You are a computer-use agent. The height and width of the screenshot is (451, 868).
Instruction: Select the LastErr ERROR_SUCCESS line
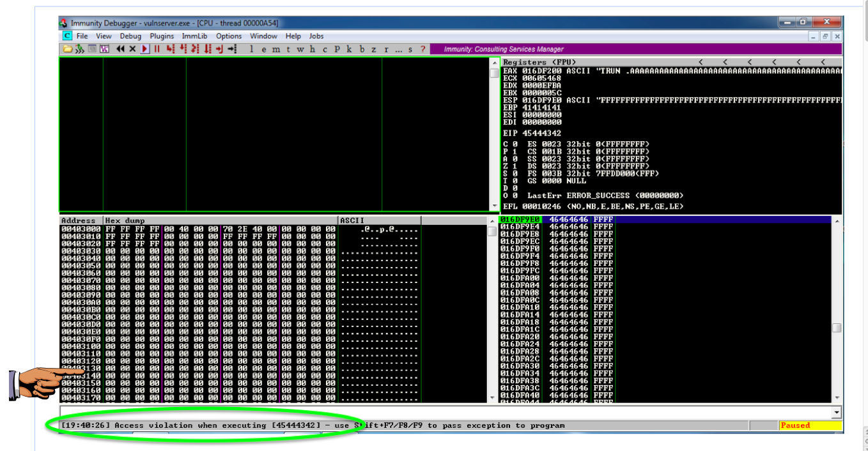click(x=605, y=195)
